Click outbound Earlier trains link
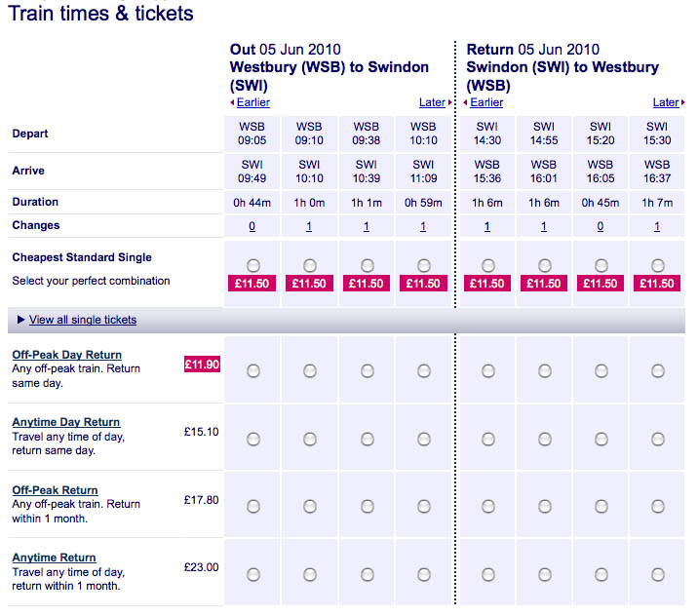 252,102
